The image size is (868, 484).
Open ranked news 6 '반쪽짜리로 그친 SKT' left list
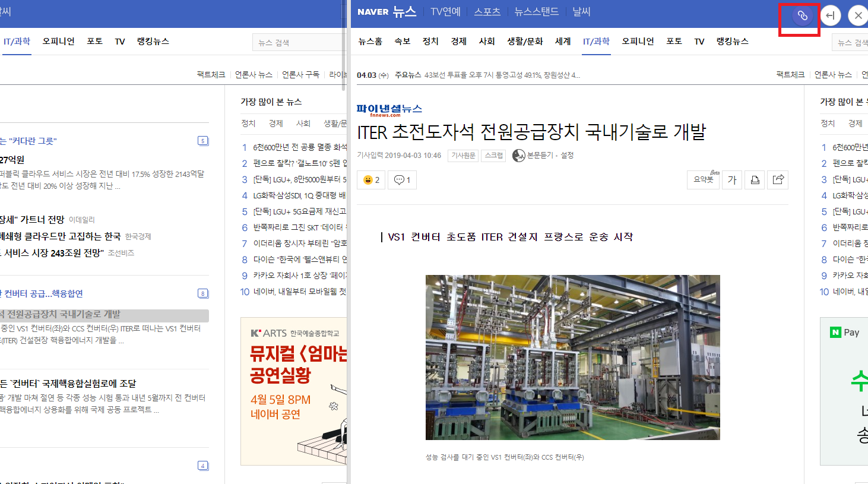coord(300,227)
